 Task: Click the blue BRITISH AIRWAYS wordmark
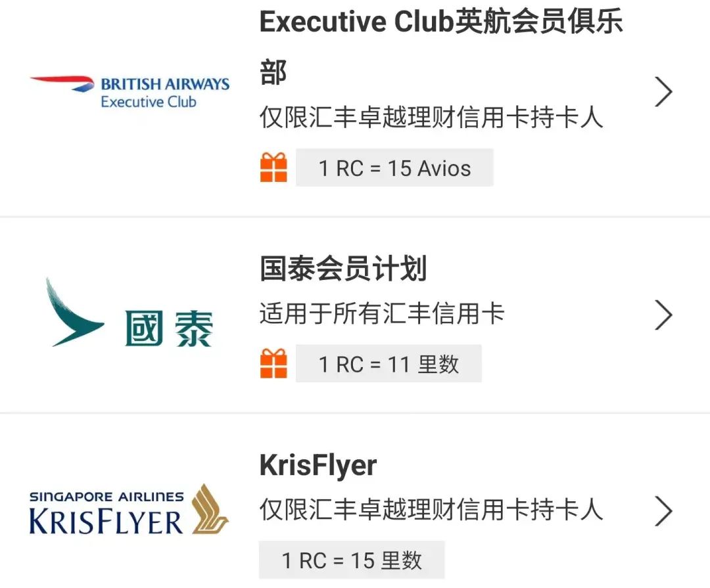tap(165, 84)
